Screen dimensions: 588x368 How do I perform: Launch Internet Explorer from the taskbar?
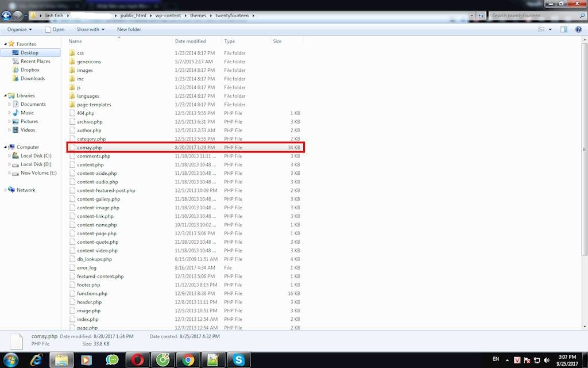click(36, 360)
